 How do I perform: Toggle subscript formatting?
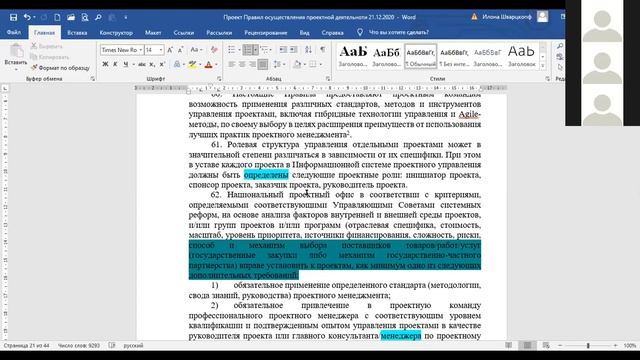pyautogui.click(x=152, y=64)
